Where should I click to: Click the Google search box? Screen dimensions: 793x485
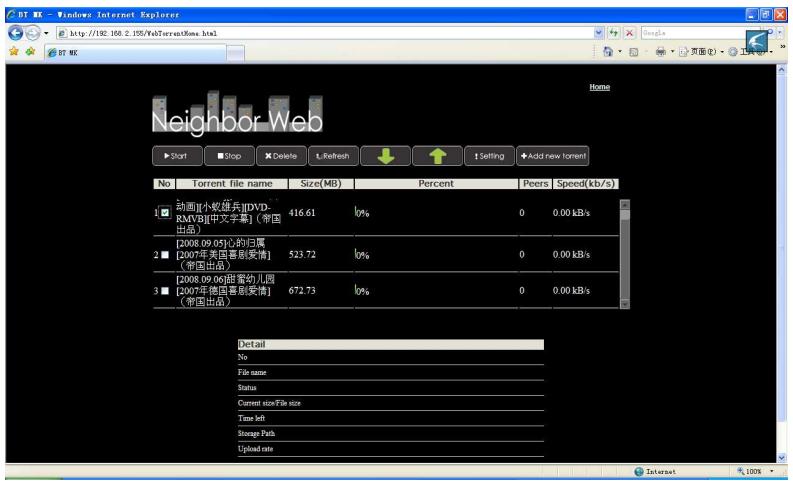point(693,33)
